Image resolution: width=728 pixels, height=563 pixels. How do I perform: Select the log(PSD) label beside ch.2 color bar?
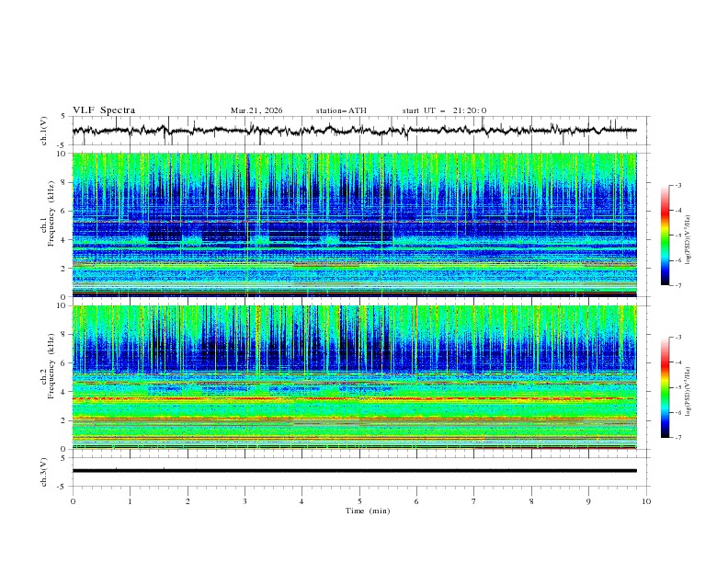688,392
